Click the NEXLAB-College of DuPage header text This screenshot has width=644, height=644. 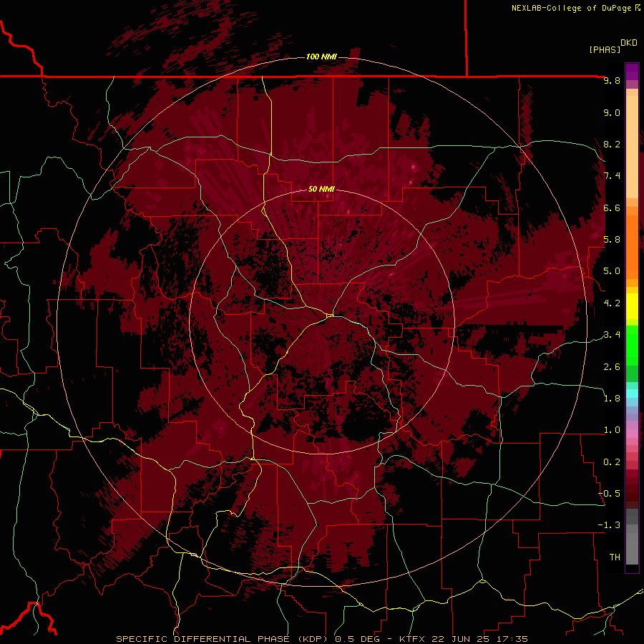tap(571, 8)
